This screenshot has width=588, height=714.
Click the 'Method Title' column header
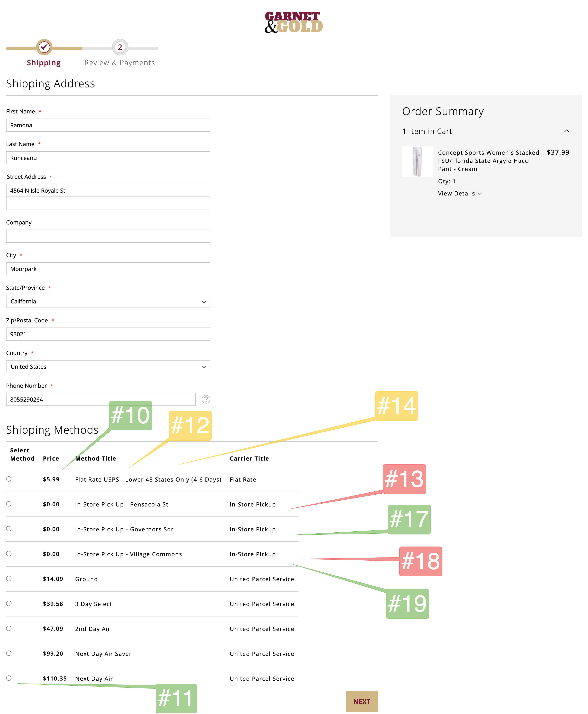pos(96,458)
